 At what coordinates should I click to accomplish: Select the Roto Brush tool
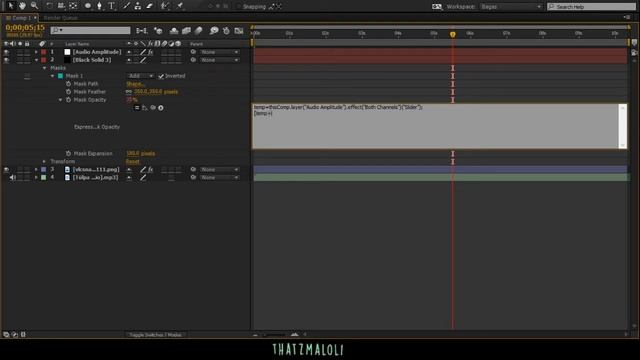[x=165, y=6]
